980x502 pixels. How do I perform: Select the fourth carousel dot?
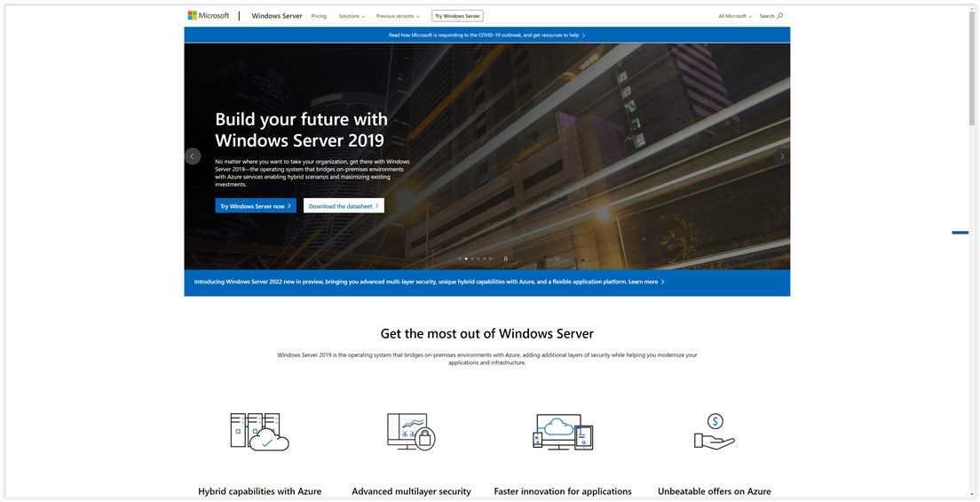(x=478, y=259)
